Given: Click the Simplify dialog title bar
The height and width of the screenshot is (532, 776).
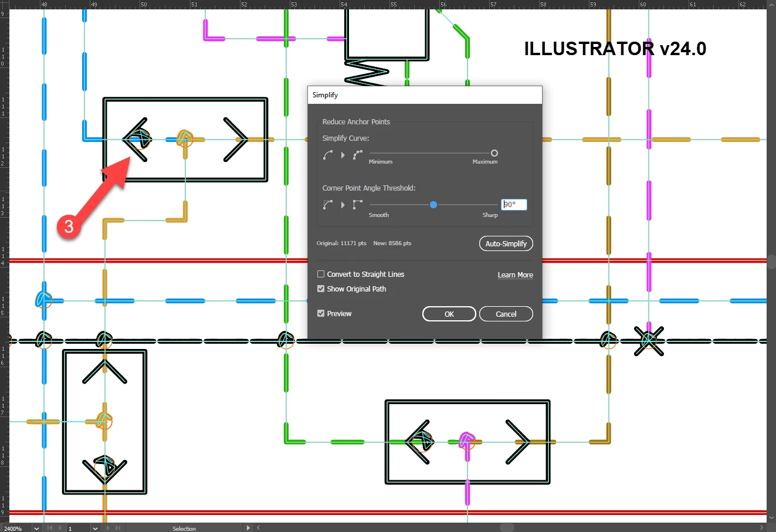Looking at the screenshot, I should tap(425, 95).
